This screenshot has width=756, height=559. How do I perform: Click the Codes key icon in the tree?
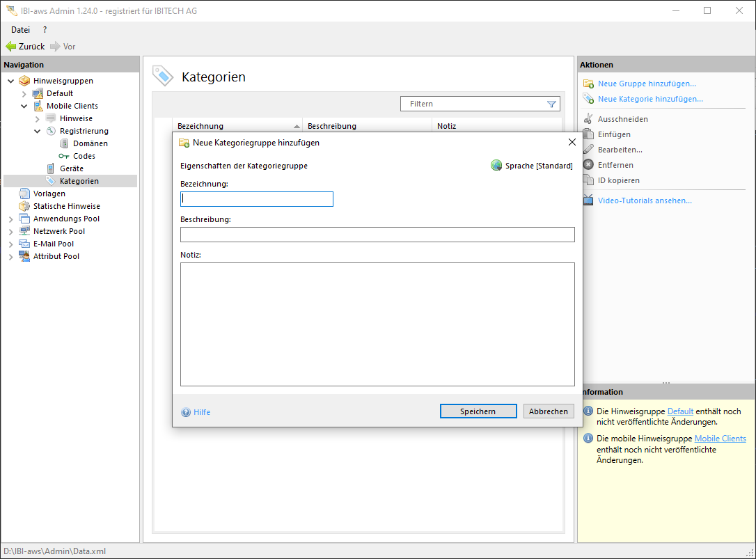pos(64,156)
